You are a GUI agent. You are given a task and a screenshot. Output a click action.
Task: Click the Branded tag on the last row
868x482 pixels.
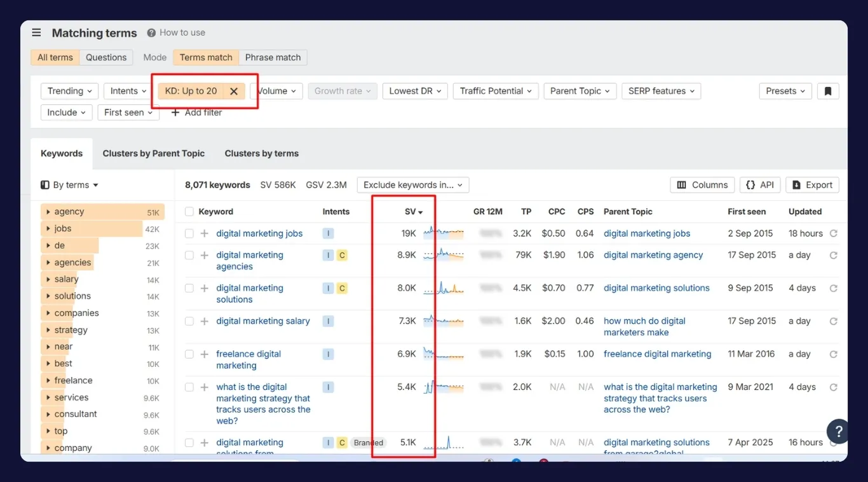[369, 443]
